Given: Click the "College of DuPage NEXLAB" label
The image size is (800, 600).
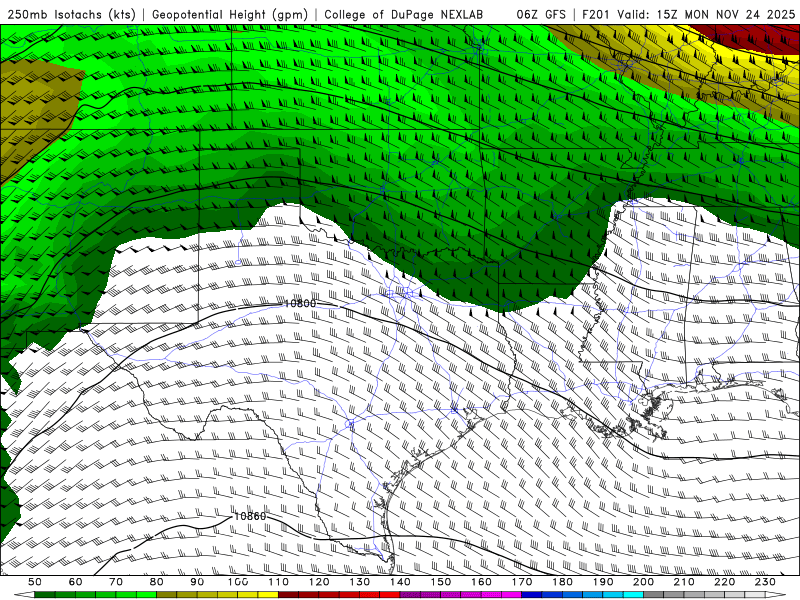Looking at the screenshot, I should pyautogui.click(x=404, y=14).
